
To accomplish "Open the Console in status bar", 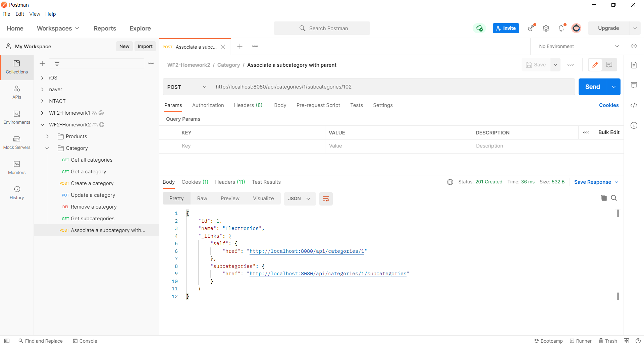I will (x=85, y=341).
